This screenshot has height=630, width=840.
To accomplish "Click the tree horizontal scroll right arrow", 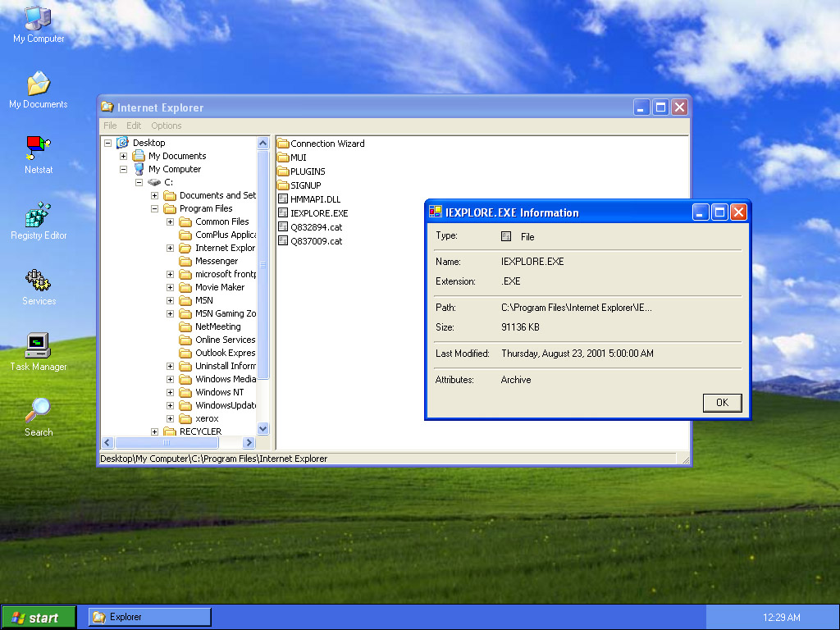I will pos(249,442).
